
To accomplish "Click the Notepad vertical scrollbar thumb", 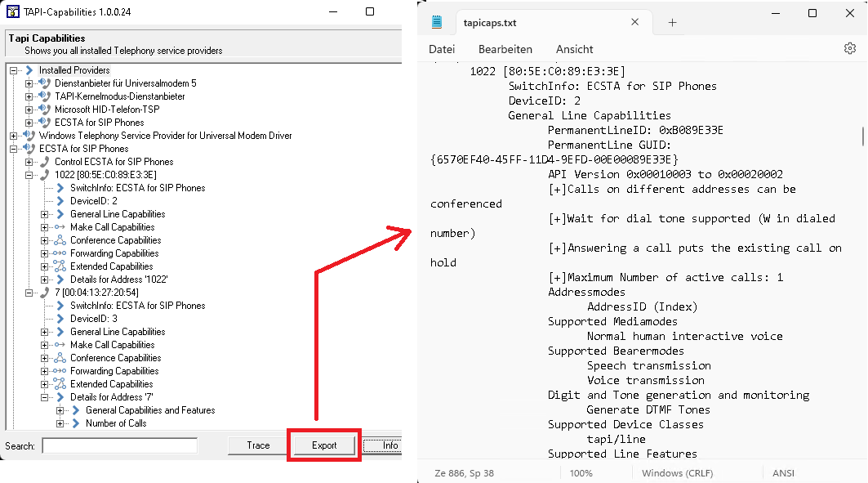I will coord(862,135).
